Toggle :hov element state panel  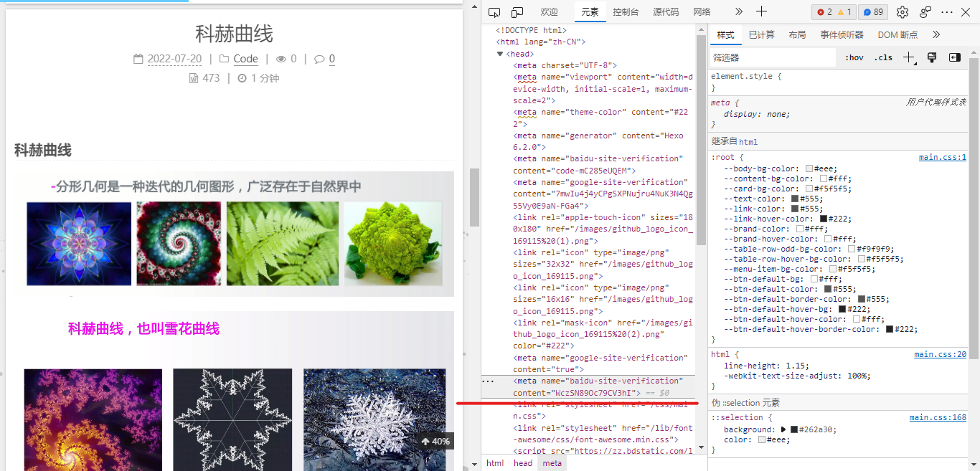[x=854, y=57]
